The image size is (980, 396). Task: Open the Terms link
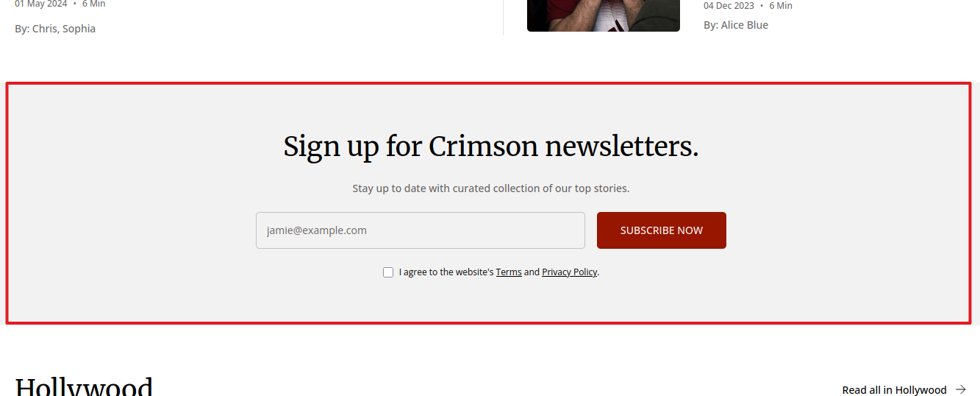coord(509,272)
